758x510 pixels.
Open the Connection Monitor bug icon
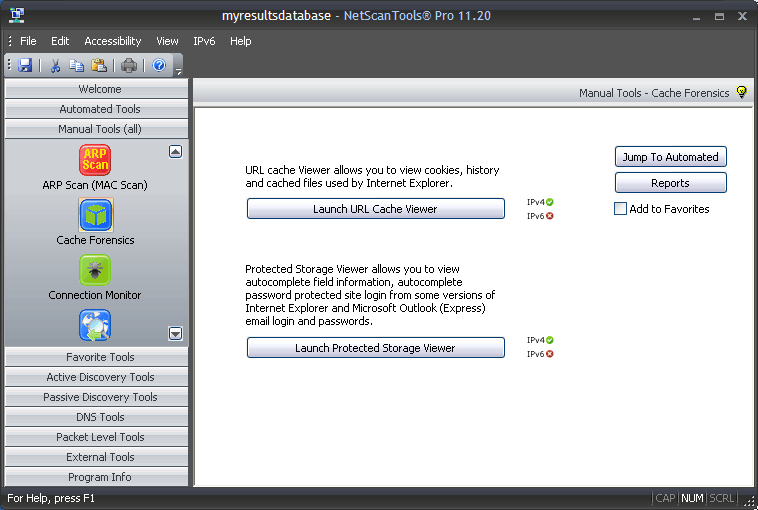(x=95, y=270)
